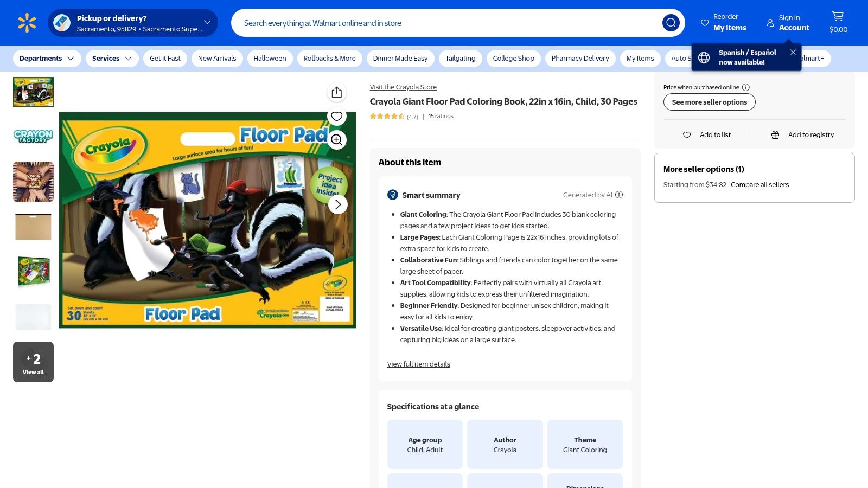
Task: Click the My Items nav pill
Action: tap(640, 59)
